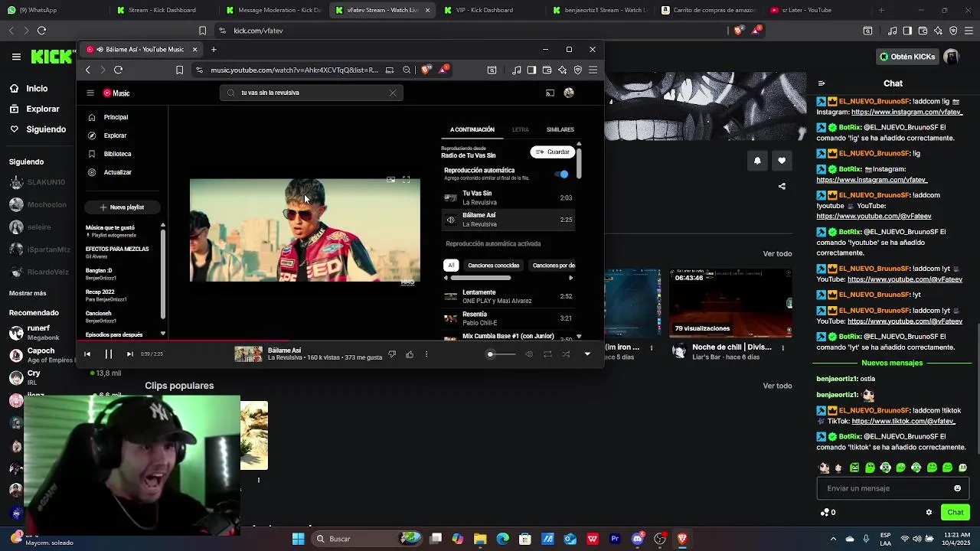Collapse the player page with down arrow

[x=587, y=354]
